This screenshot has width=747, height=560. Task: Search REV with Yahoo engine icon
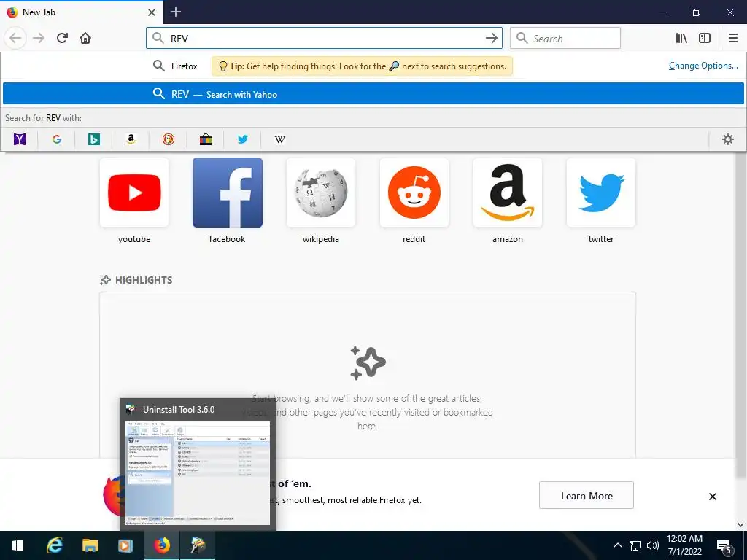[x=20, y=139]
